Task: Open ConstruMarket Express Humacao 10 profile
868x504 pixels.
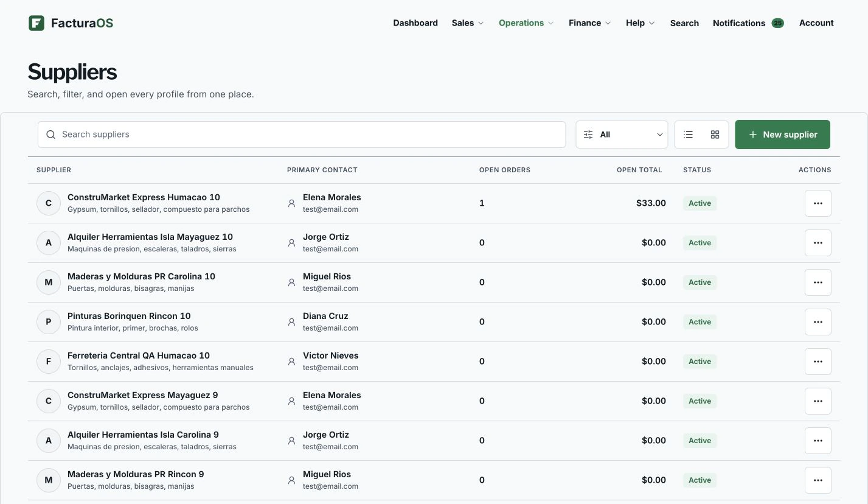Action: 144,197
